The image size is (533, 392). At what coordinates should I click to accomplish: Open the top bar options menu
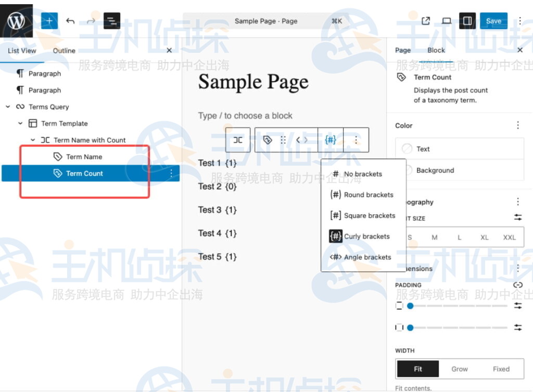(520, 21)
